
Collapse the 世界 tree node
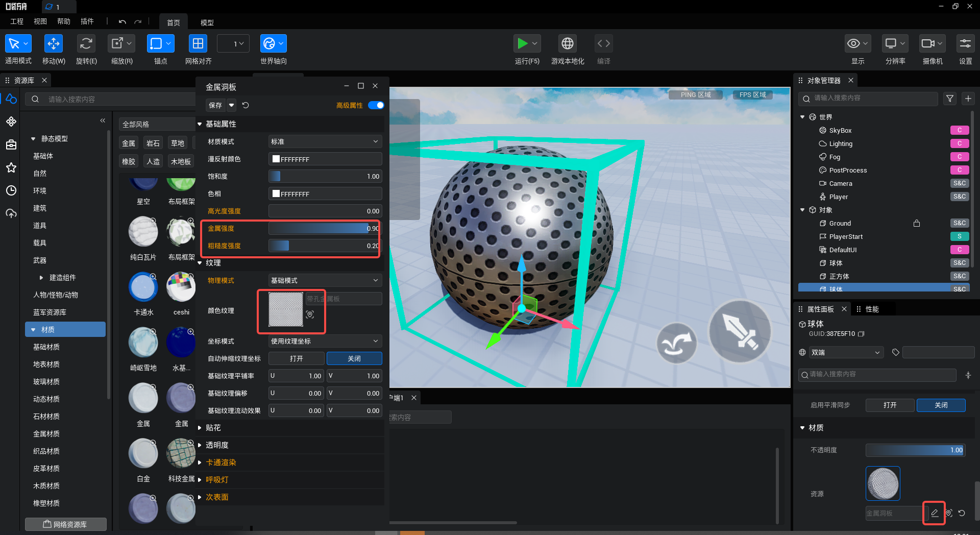[802, 117]
